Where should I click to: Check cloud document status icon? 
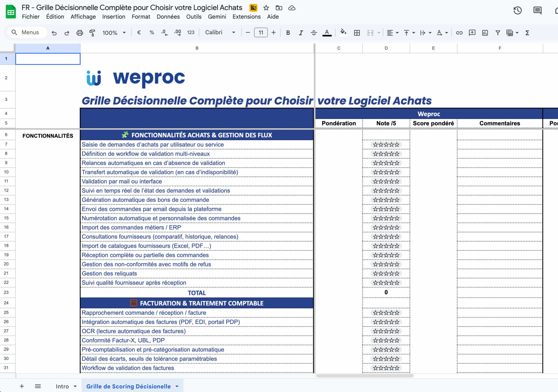point(292,8)
